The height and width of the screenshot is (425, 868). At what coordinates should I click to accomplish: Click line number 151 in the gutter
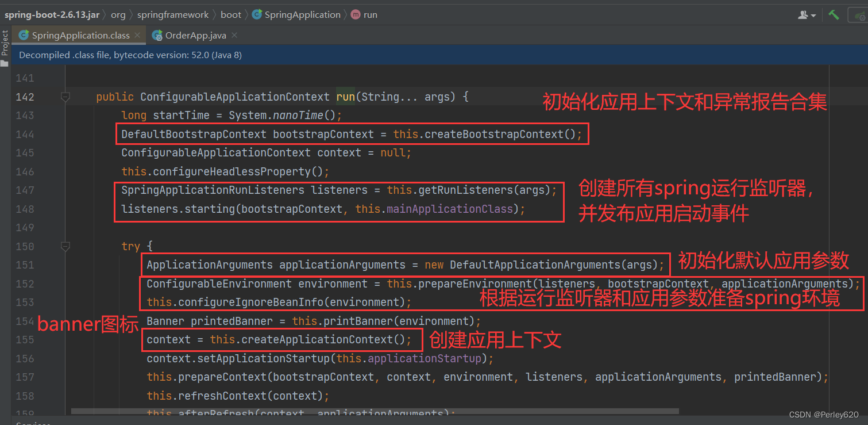[25, 265]
